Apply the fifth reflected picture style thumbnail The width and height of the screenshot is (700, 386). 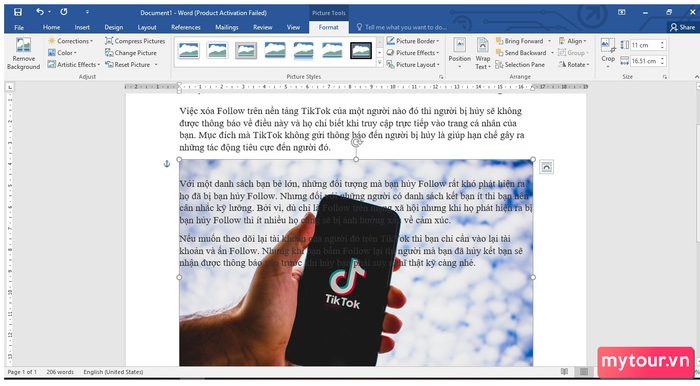click(304, 50)
